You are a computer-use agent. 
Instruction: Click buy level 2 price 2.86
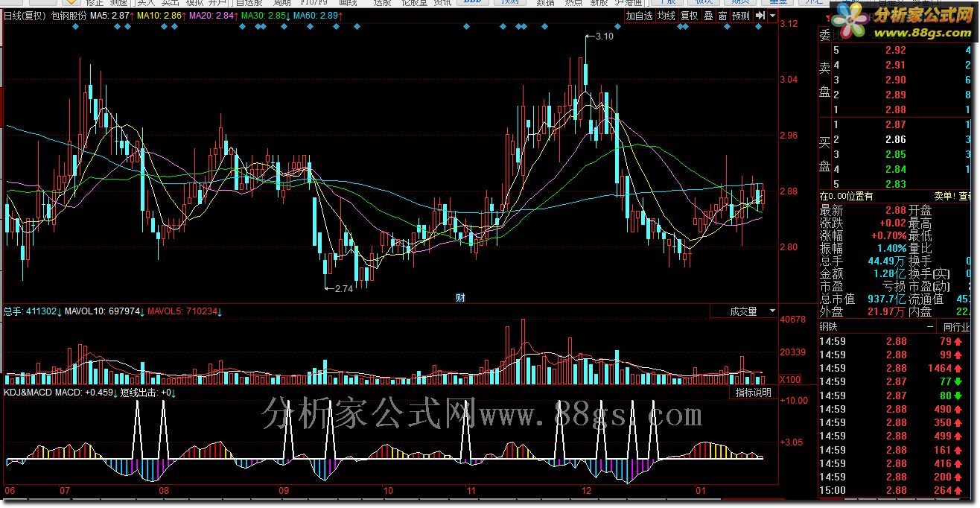896,139
